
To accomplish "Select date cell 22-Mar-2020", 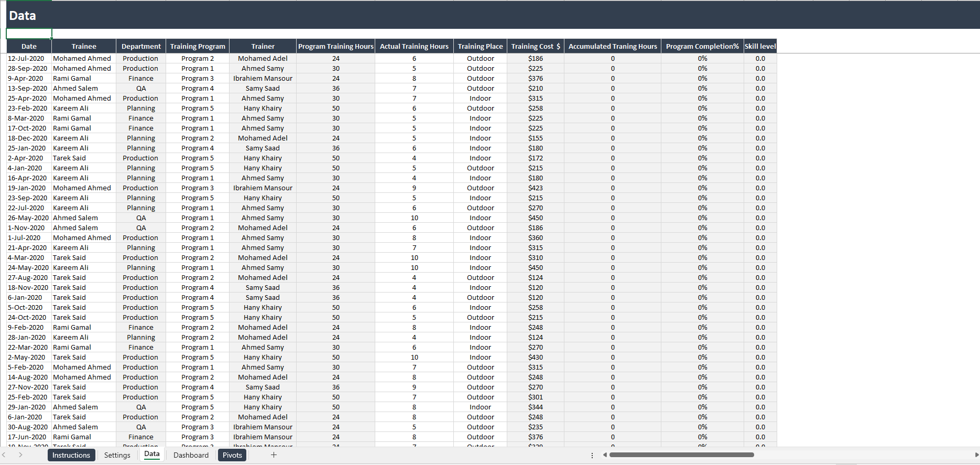I will [29, 348].
